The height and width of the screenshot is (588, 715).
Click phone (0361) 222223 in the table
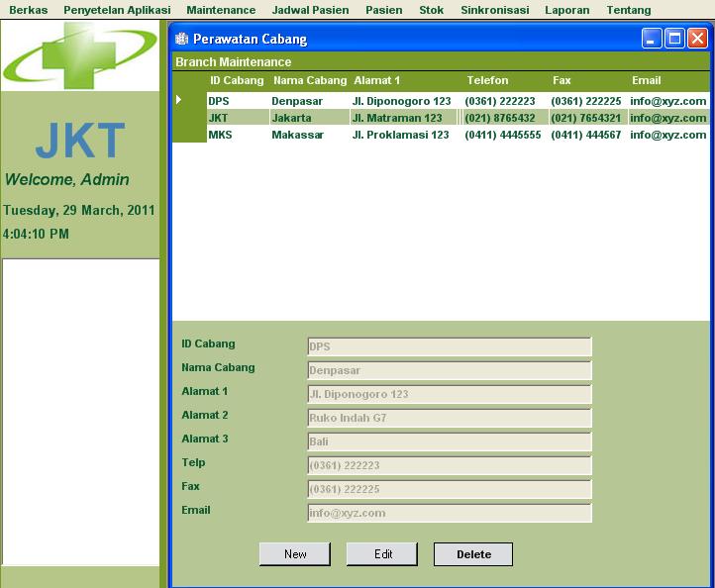(x=505, y=101)
